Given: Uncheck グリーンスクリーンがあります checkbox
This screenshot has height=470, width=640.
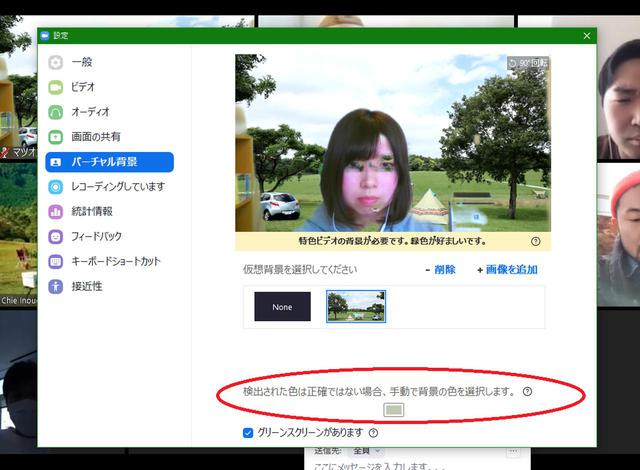Looking at the screenshot, I should pos(248,433).
